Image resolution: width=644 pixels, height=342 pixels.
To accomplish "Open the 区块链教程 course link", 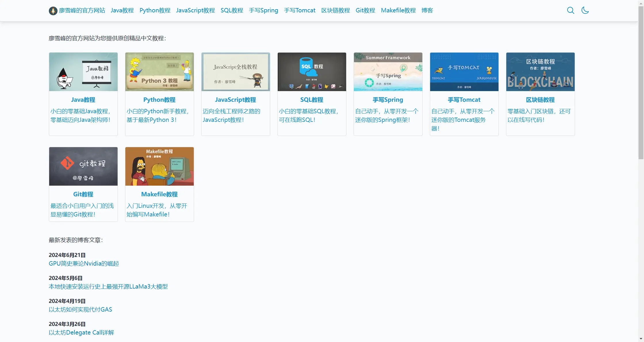I will [x=540, y=100].
